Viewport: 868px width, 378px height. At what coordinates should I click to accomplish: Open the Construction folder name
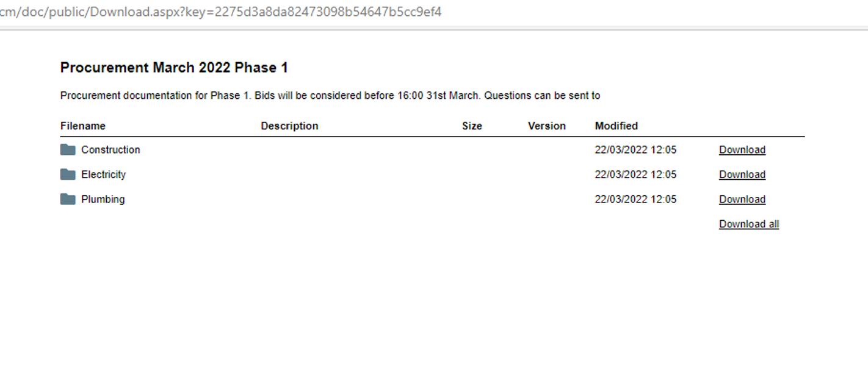[110, 149]
